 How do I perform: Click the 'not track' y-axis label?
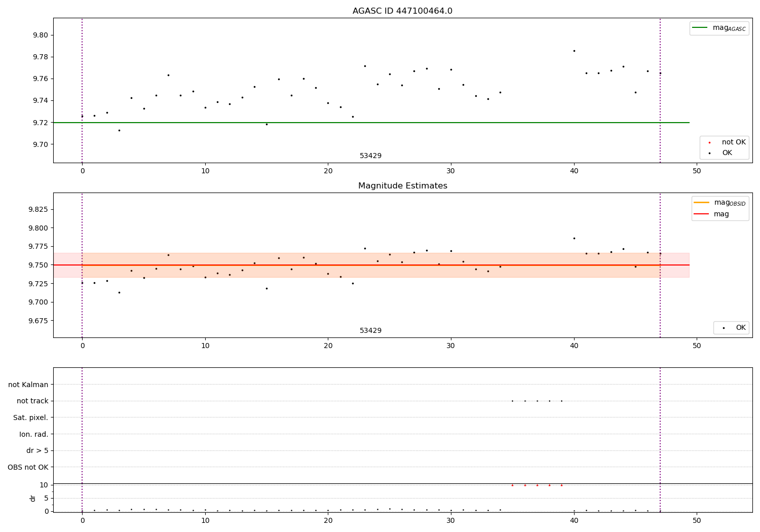32,401
